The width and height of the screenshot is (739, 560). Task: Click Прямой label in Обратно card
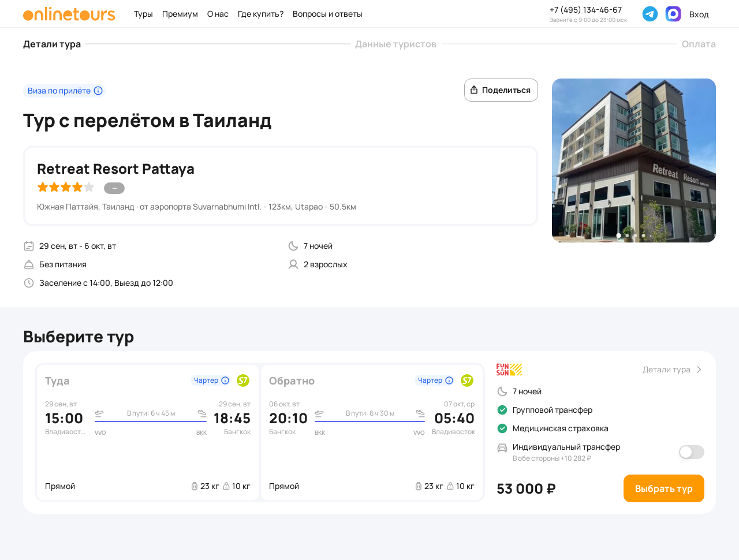[x=284, y=486]
